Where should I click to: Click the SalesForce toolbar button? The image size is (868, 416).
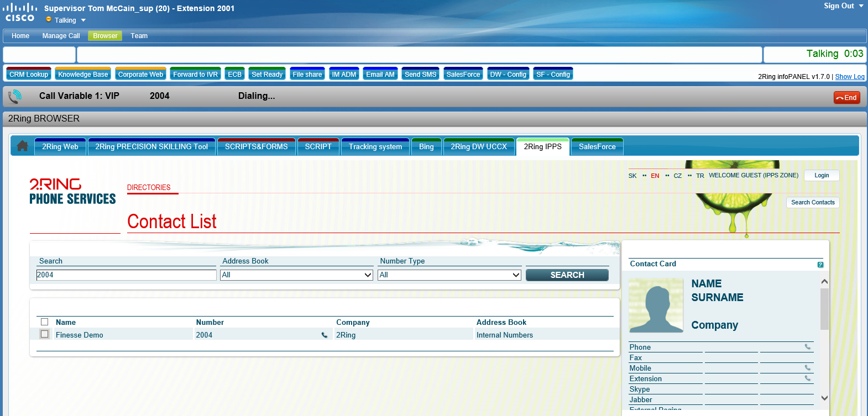463,74
